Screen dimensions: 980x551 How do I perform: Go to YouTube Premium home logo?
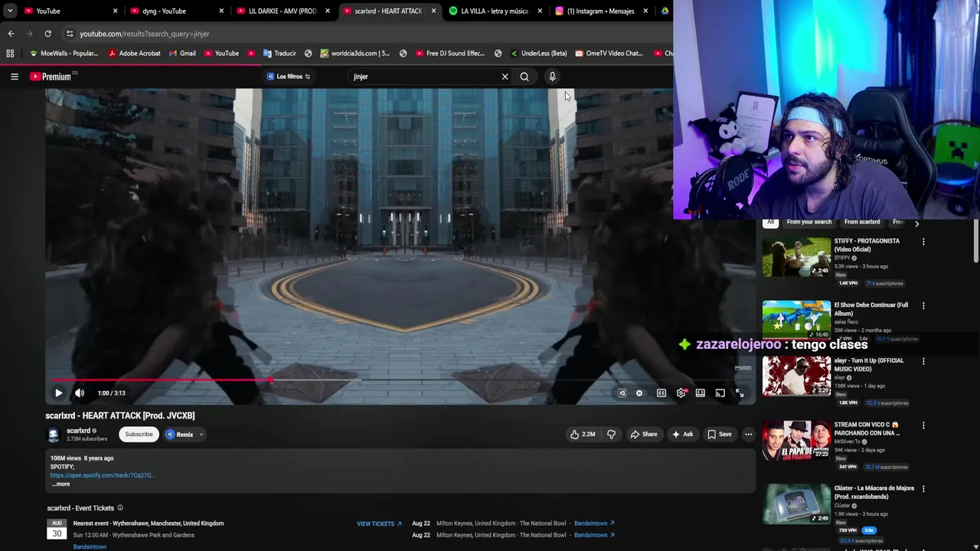[x=51, y=77]
